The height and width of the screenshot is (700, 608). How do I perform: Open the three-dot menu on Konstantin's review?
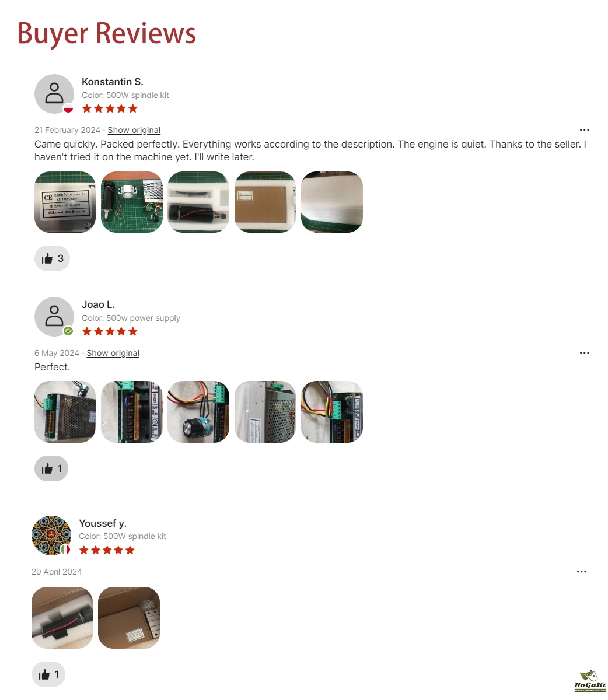coord(584,130)
